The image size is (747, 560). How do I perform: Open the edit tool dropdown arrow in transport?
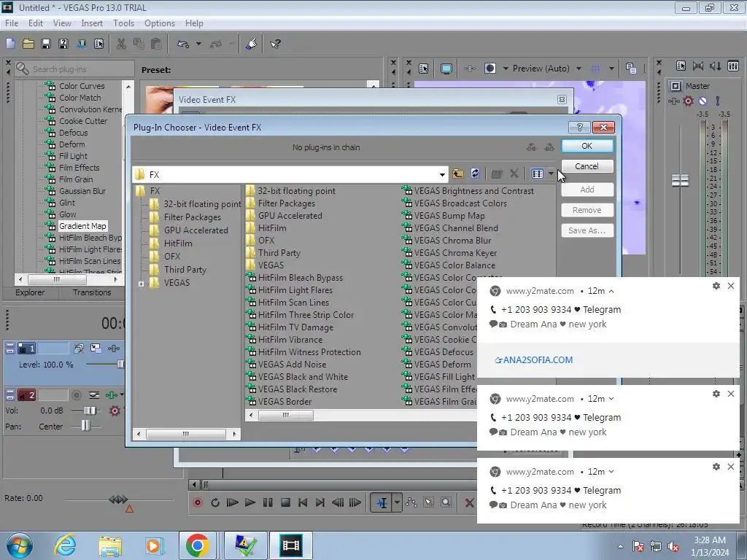(x=397, y=502)
